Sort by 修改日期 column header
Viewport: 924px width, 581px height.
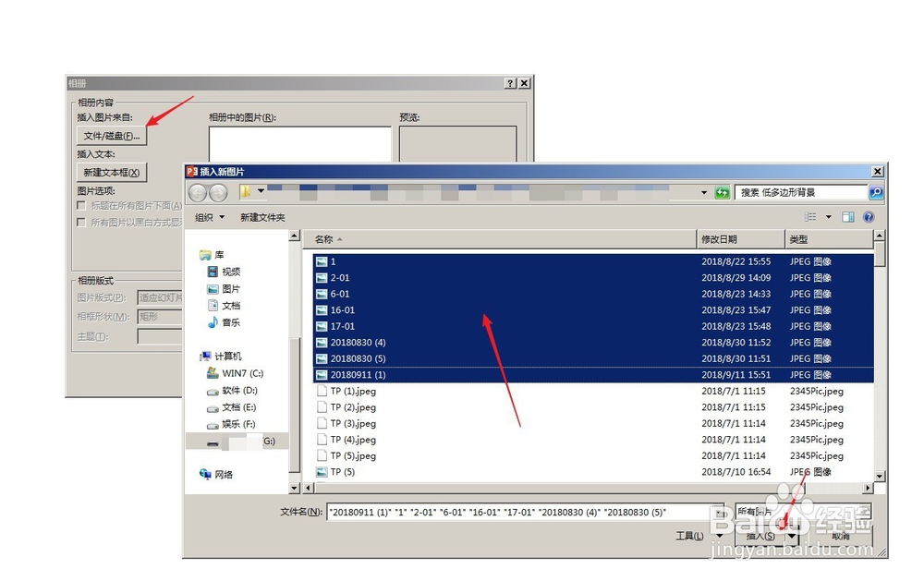741,239
